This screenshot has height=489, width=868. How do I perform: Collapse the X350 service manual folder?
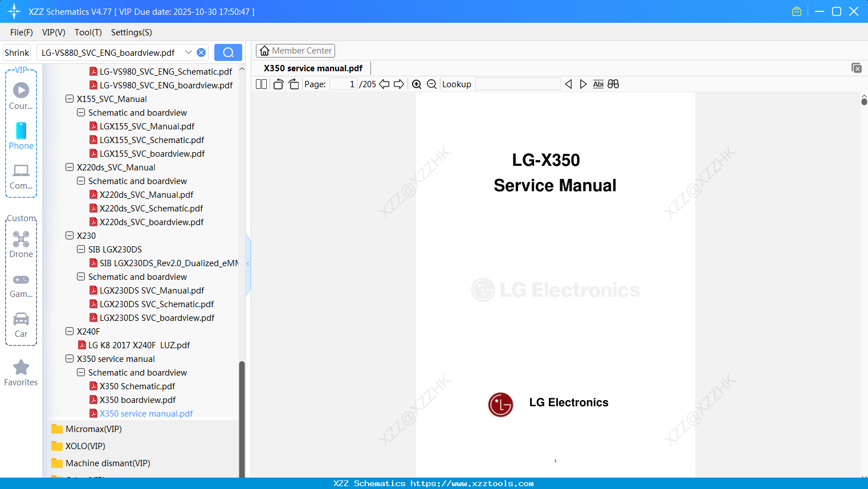point(68,358)
